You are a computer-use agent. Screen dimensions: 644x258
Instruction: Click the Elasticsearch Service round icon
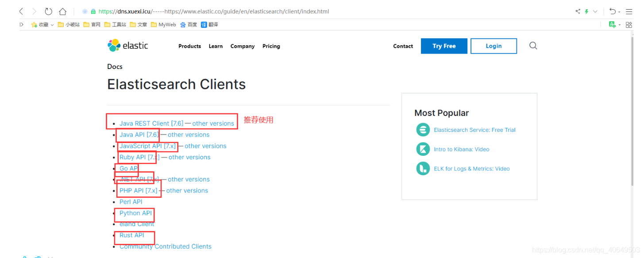pos(423,130)
